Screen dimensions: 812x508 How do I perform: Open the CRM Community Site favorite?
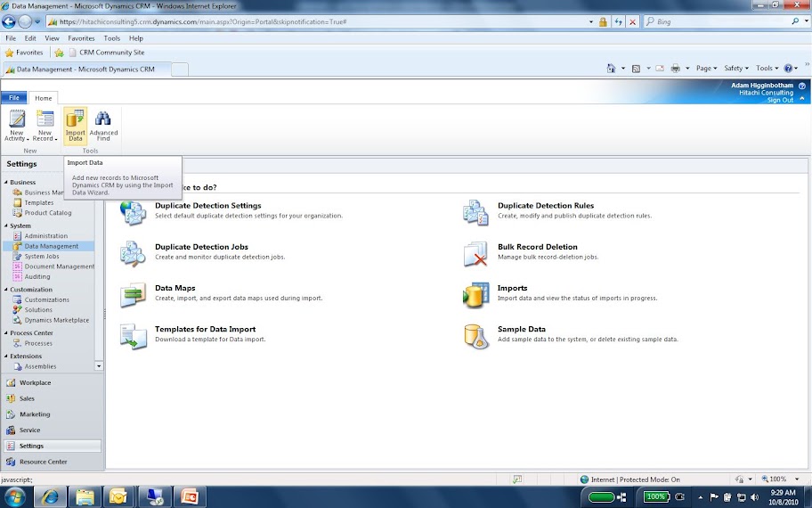[107, 53]
